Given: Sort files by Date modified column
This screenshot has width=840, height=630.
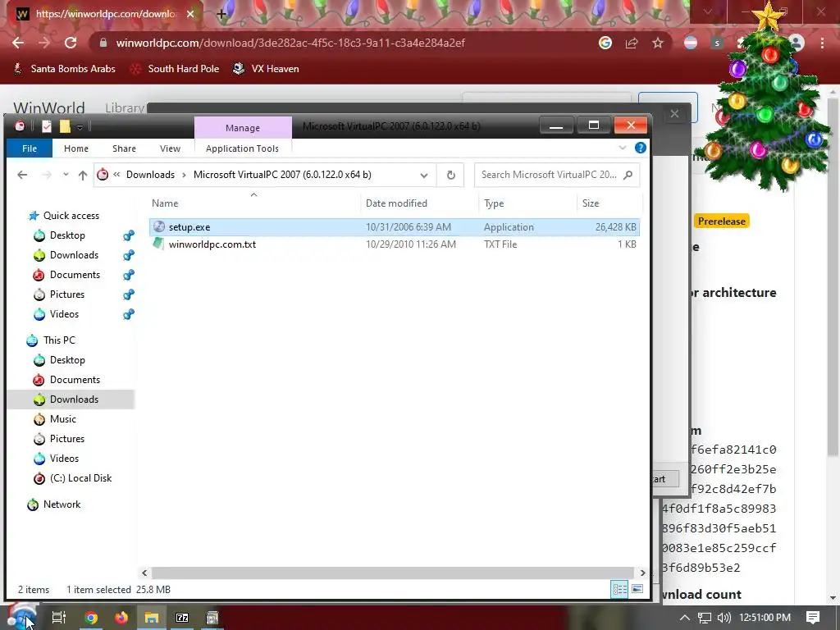Looking at the screenshot, I should click(396, 203).
